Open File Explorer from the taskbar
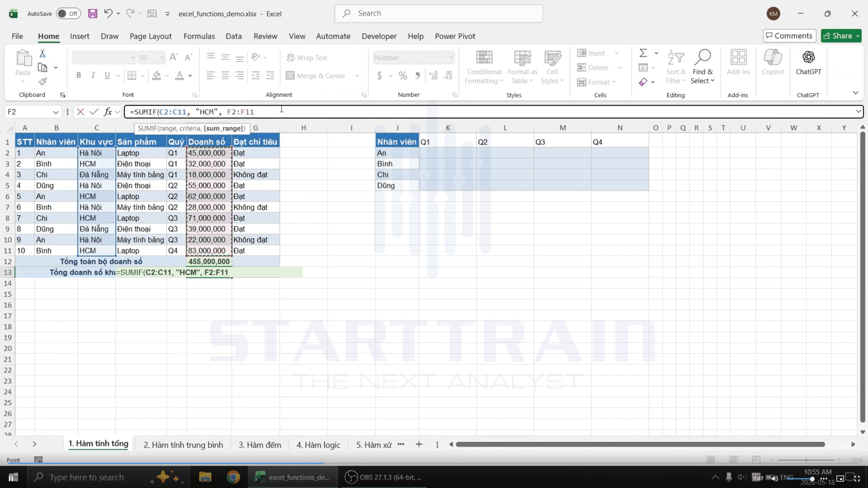The height and width of the screenshot is (488, 868). point(205,477)
